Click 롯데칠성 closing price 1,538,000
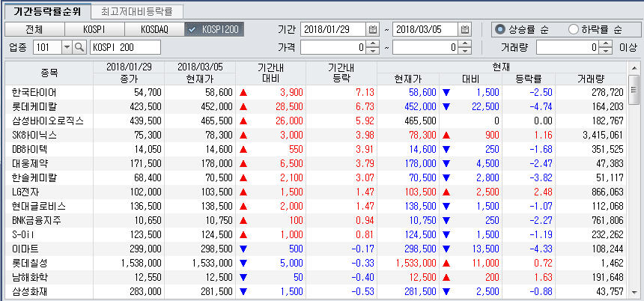The width and height of the screenshot is (644, 301). (142, 264)
